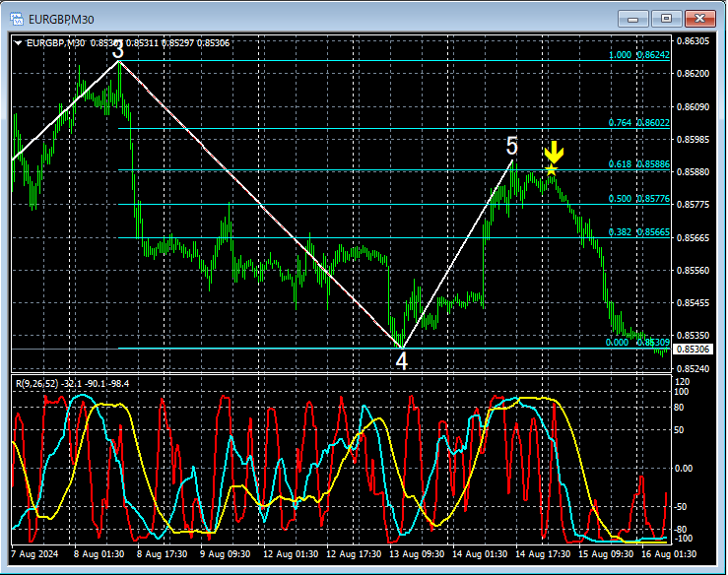This screenshot has width=728, height=575.
Task: Select the wave label 3 on chart
Action: (118, 49)
